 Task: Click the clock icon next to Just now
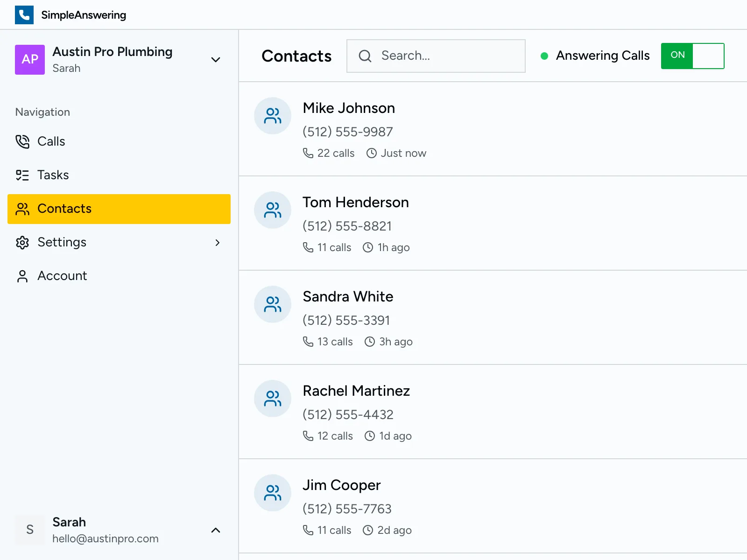(x=371, y=153)
